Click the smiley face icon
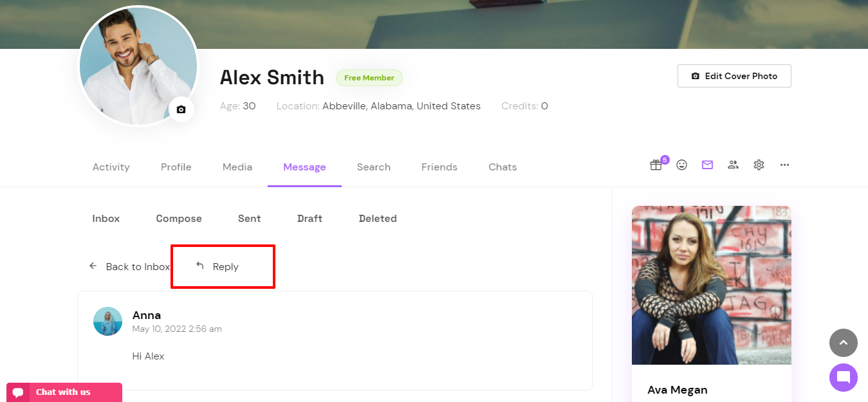 (682, 165)
